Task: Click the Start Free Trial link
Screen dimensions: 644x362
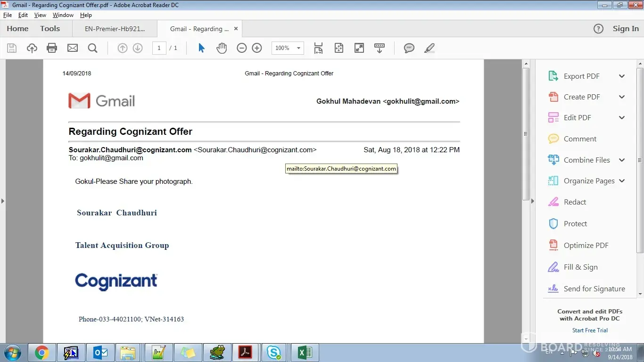Action: (x=590, y=330)
